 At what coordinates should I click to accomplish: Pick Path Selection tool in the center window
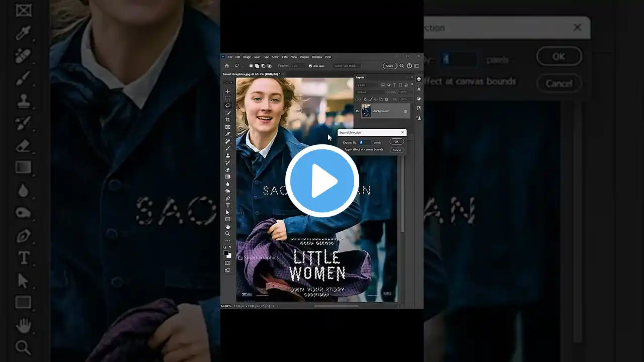[227, 212]
